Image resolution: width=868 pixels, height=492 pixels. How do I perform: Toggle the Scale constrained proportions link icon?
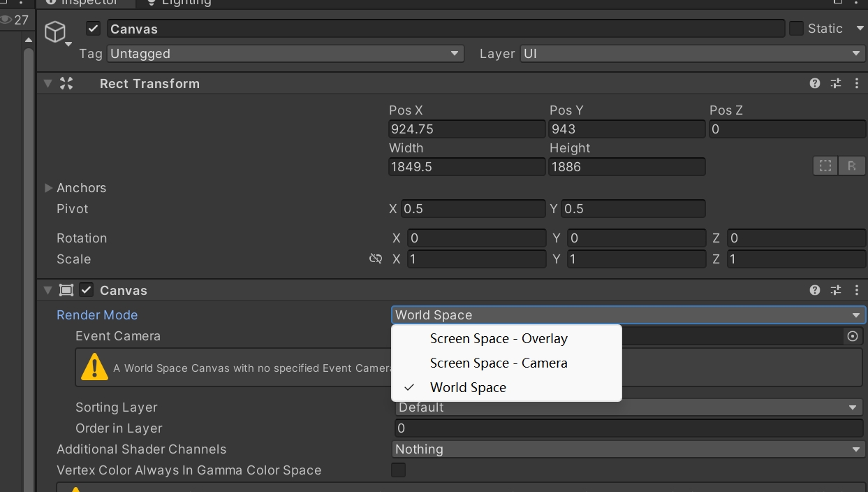pos(376,259)
